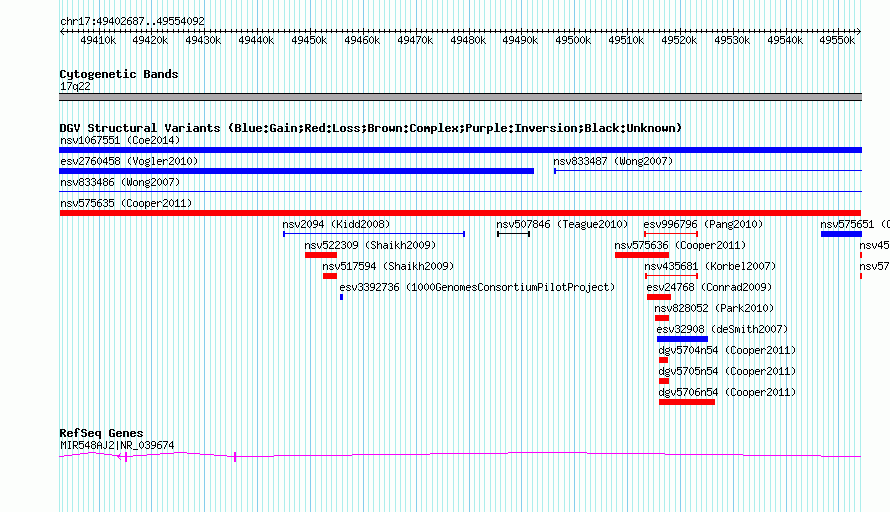Open esv24768 (Conrad2009) label
The height and width of the screenshot is (512, 890).
pyautogui.click(x=709, y=287)
